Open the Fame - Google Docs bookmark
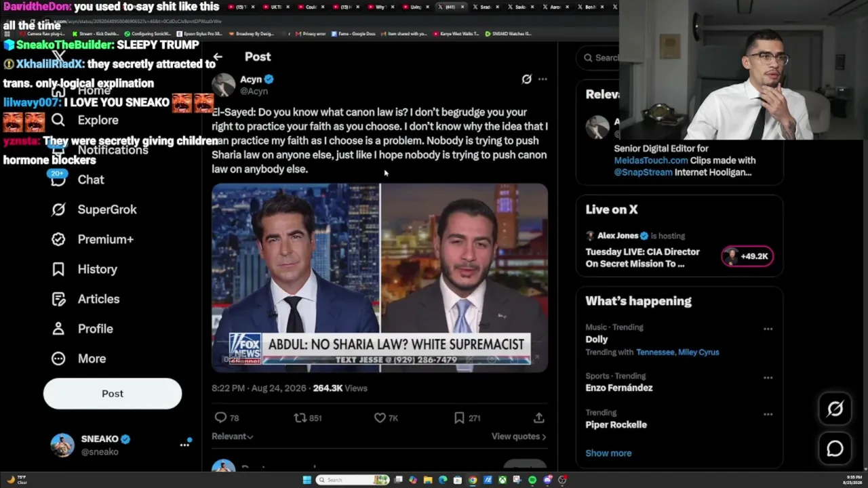868x488 pixels. click(353, 33)
